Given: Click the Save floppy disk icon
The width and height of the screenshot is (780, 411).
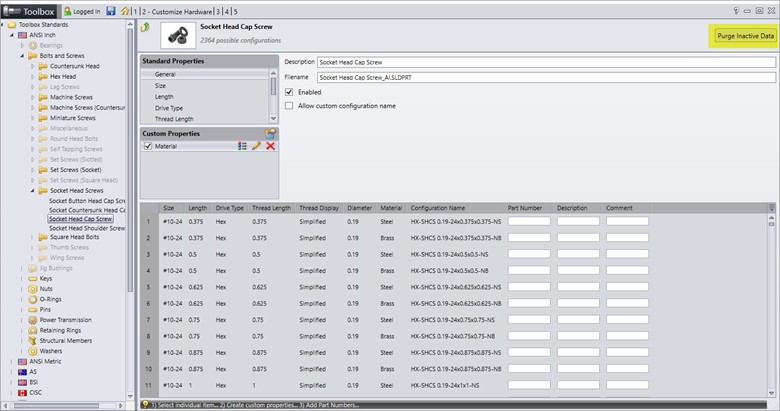Looking at the screenshot, I should [109, 11].
